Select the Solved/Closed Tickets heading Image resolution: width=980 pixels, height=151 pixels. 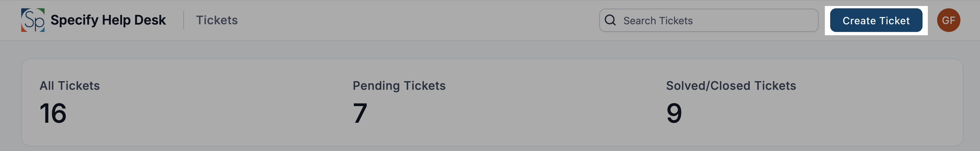[731, 86]
